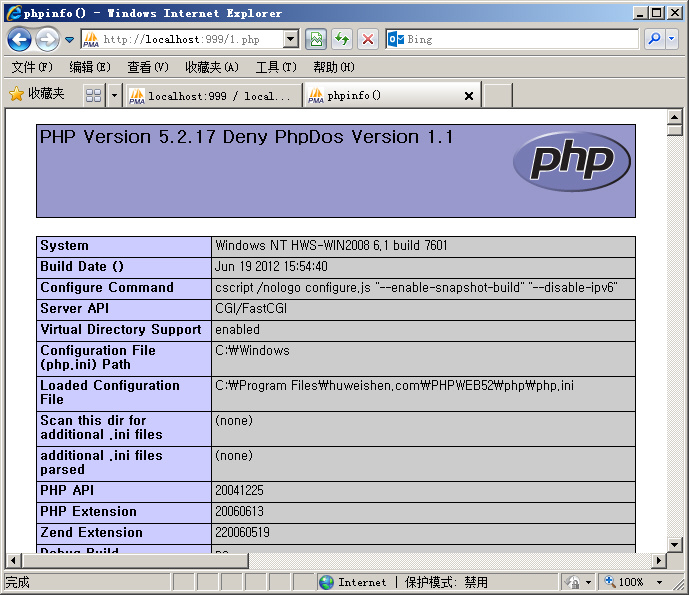The height and width of the screenshot is (595, 689).
Task: Select the Windows NT HWS-WIN2008 system value
Action: point(331,246)
